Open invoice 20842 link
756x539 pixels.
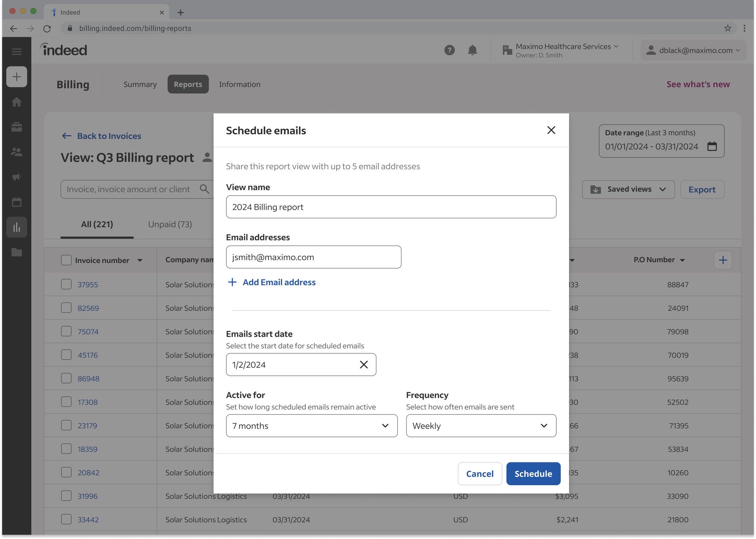pyautogui.click(x=89, y=472)
